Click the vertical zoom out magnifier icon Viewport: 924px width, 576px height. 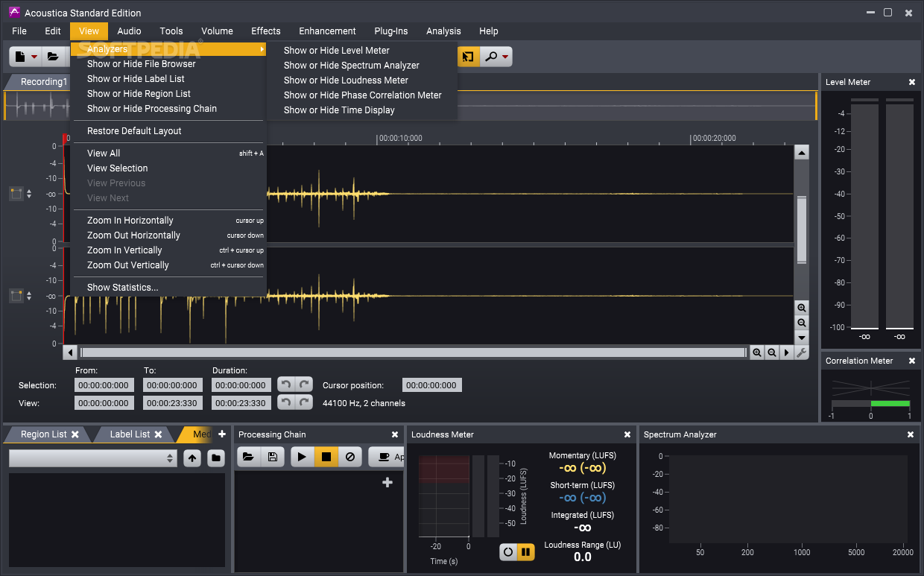tap(802, 323)
